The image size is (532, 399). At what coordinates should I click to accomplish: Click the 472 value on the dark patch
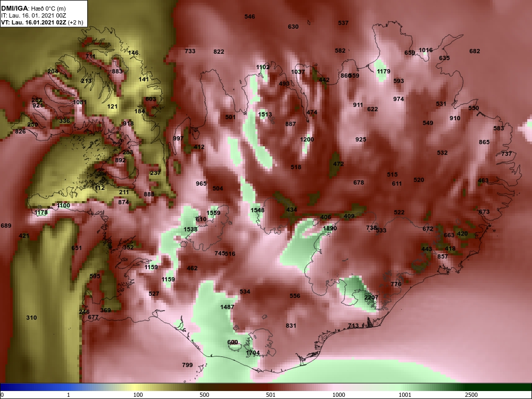(x=338, y=164)
